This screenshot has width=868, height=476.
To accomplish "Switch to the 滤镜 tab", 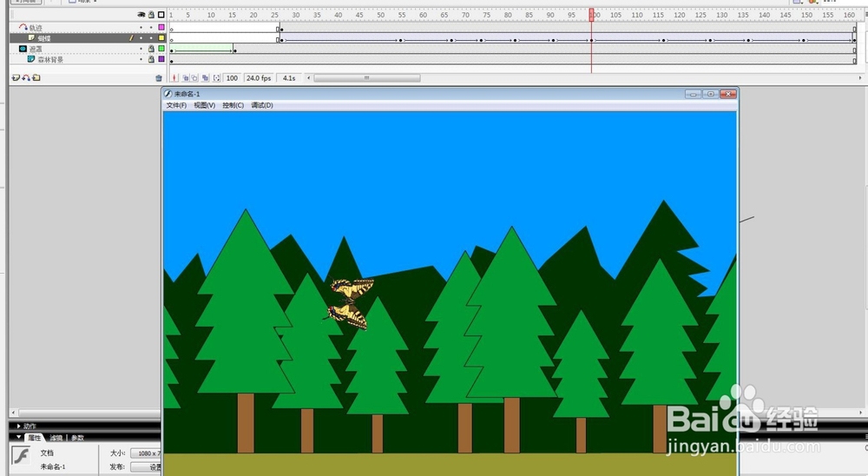I will [56, 438].
